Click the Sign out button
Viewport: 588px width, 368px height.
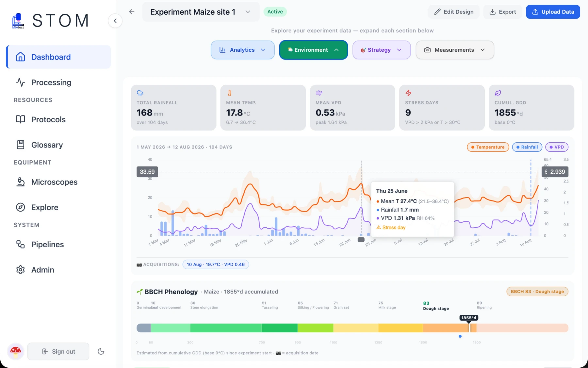pos(58,351)
